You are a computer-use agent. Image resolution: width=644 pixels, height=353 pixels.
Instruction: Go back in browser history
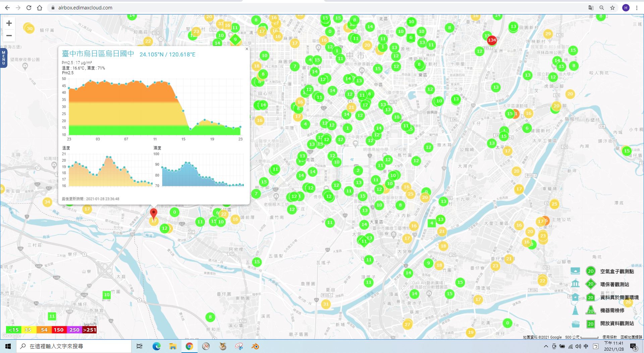coord(7,8)
